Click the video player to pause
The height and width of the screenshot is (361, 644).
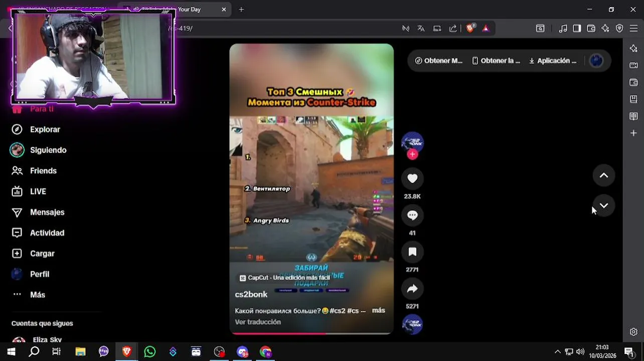311,189
